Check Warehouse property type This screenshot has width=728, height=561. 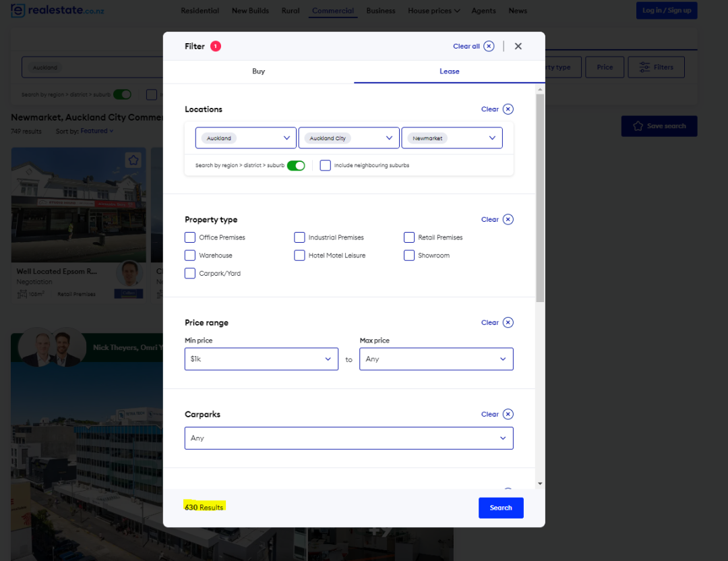pos(190,256)
